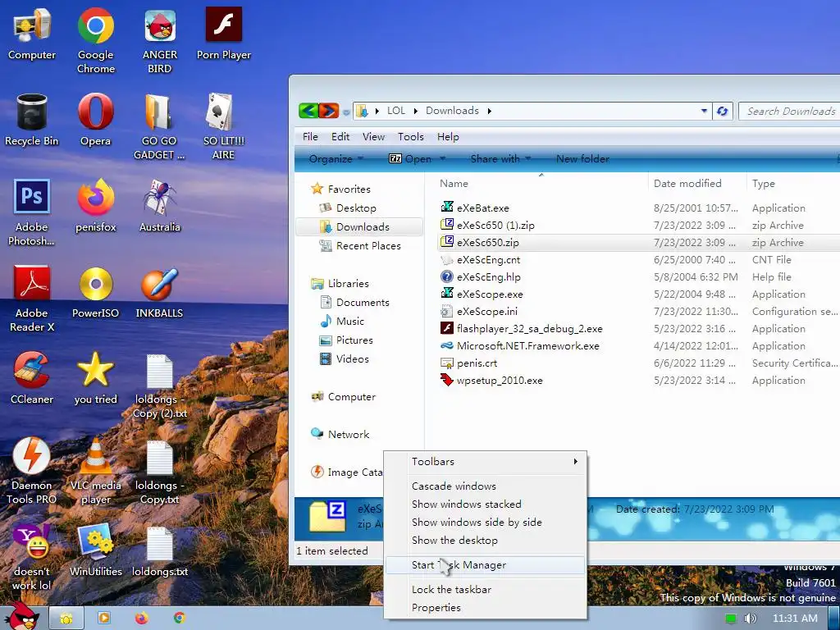
Task: Choose Show the desktop
Action: (486, 540)
